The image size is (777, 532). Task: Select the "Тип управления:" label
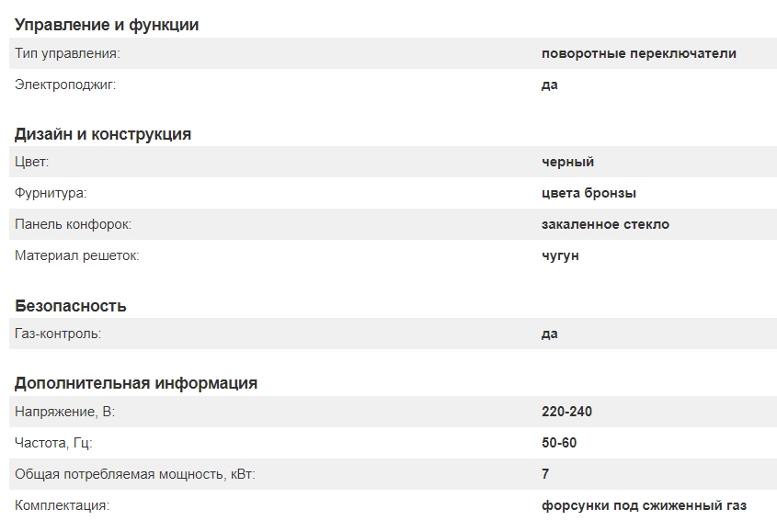[x=67, y=53]
